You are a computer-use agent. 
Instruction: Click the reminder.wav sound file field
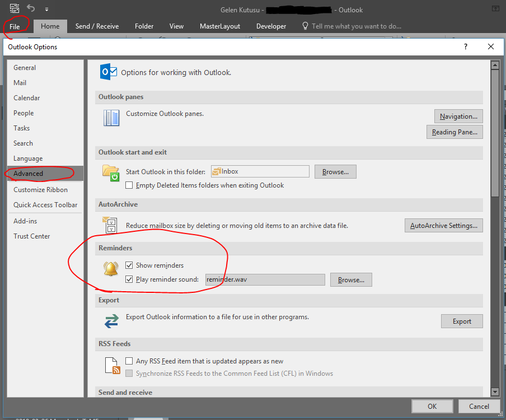pyautogui.click(x=264, y=279)
